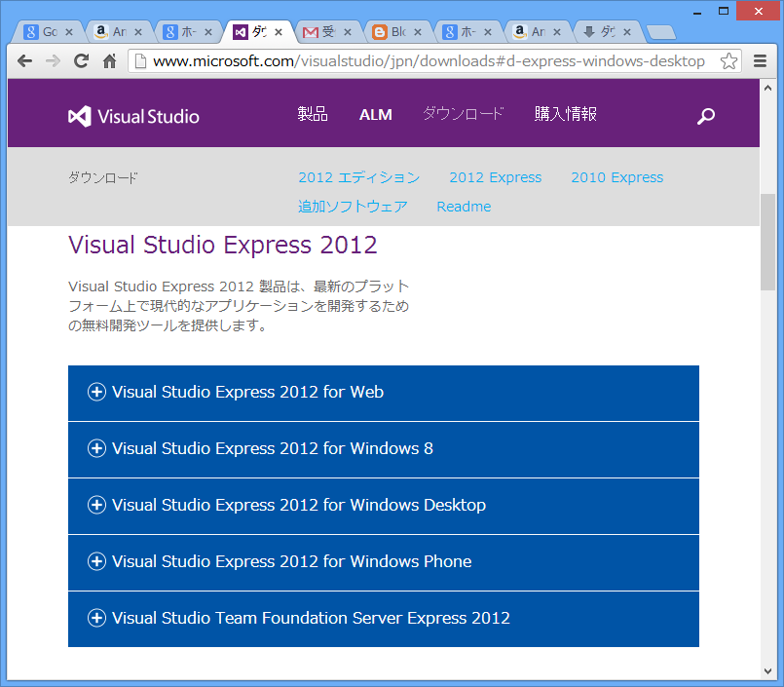784x687 pixels.
Task: Expand plus icon for Express for Windows 8
Action: [96, 448]
